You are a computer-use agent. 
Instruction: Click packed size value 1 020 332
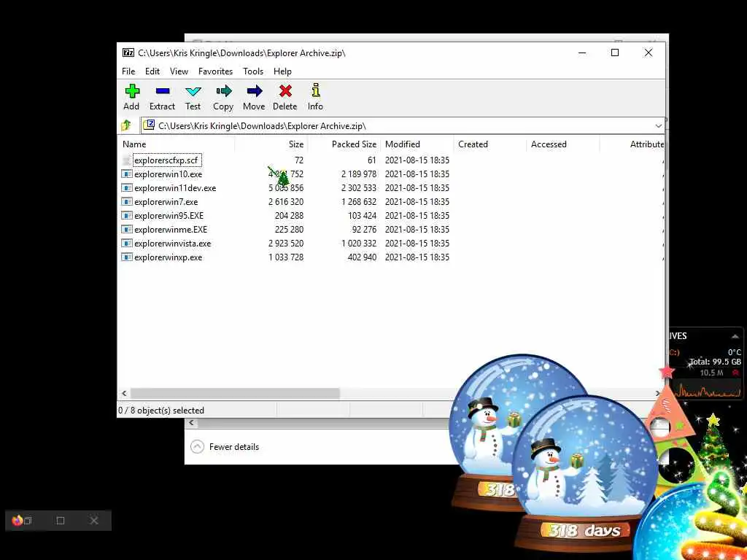tap(359, 244)
